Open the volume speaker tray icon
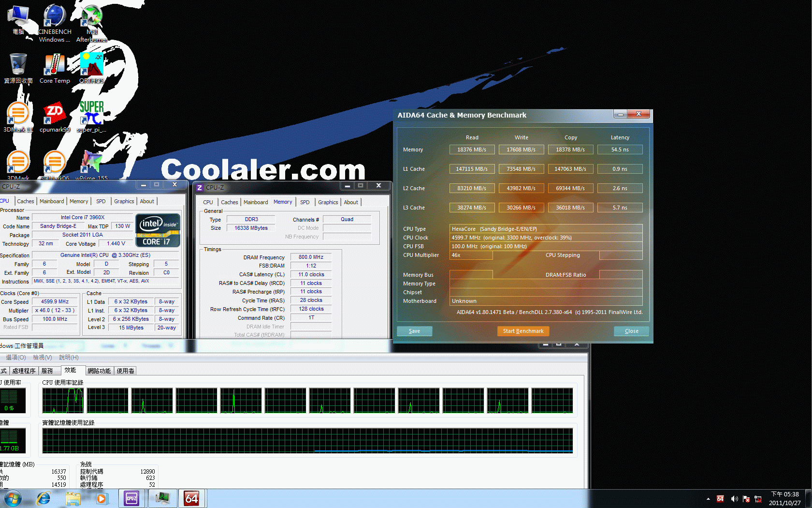 [x=734, y=499]
